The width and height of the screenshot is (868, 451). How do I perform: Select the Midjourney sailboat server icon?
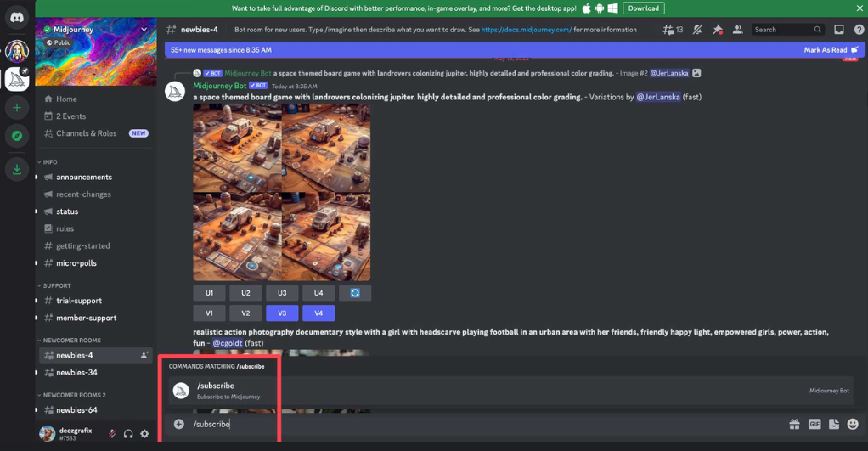coord(17,80)
